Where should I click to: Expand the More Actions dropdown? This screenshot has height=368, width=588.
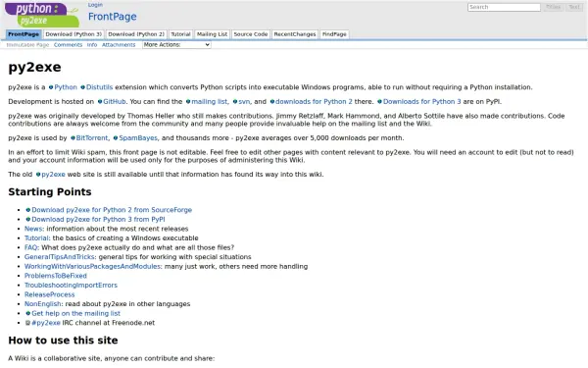tap(176, 45)
